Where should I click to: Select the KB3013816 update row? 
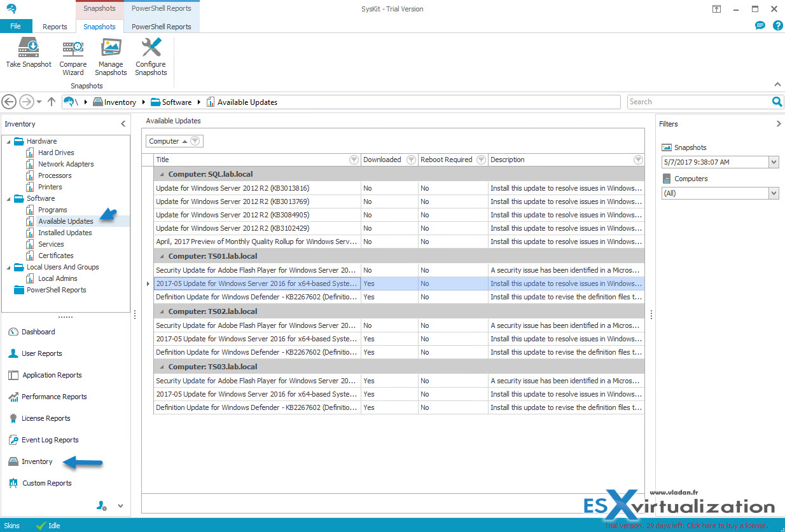(x=399, y=188)
